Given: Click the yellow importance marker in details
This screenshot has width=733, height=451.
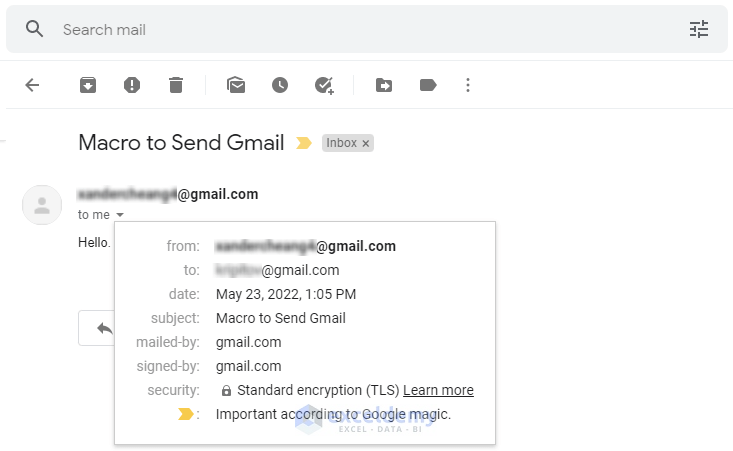Looking at the screenshot, I should 185,414.
